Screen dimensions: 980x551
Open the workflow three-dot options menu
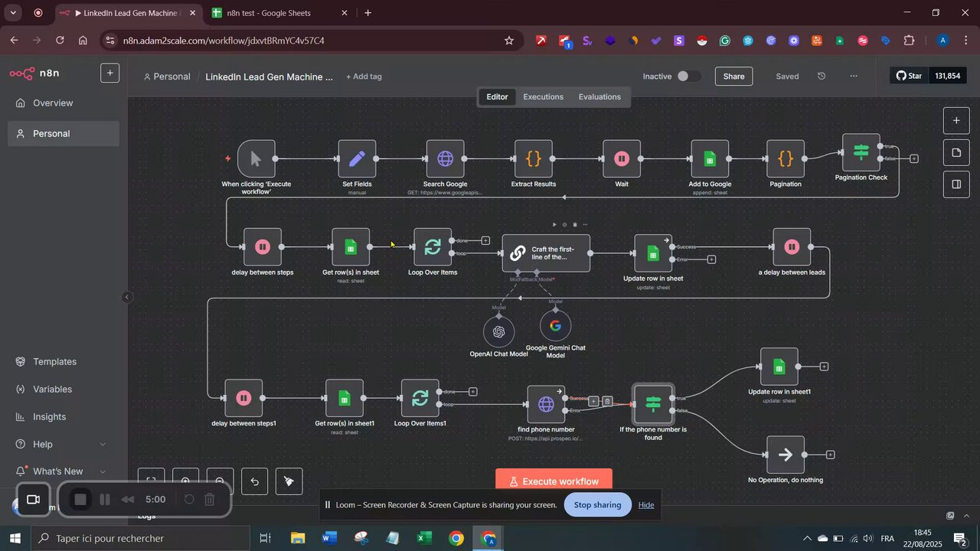[854, 77]
